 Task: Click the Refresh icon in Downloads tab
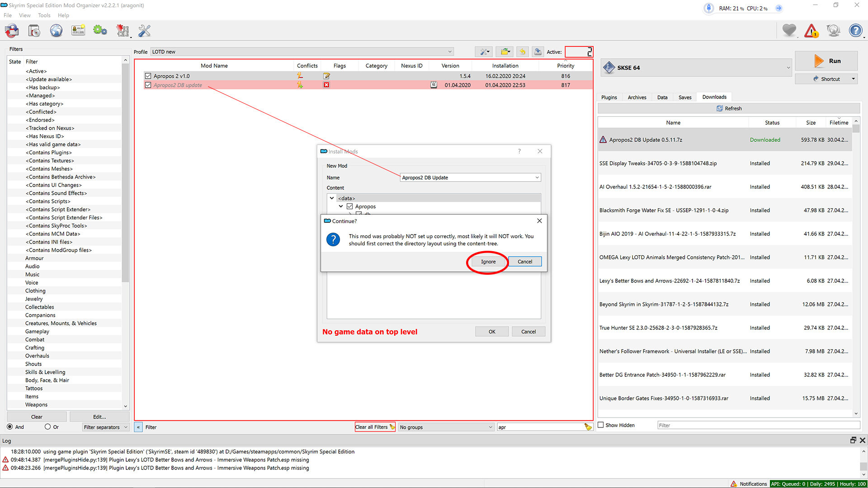click(x=720, y=108)
